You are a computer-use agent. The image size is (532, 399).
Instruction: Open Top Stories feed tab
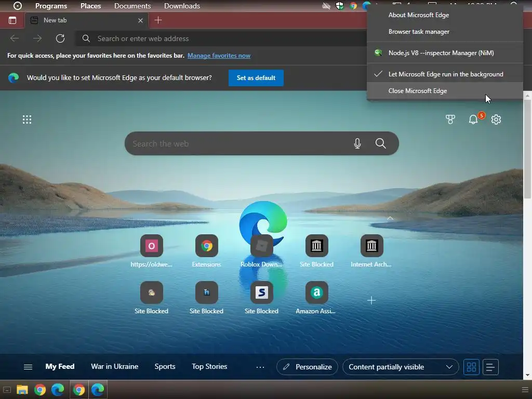click(209, 366)
